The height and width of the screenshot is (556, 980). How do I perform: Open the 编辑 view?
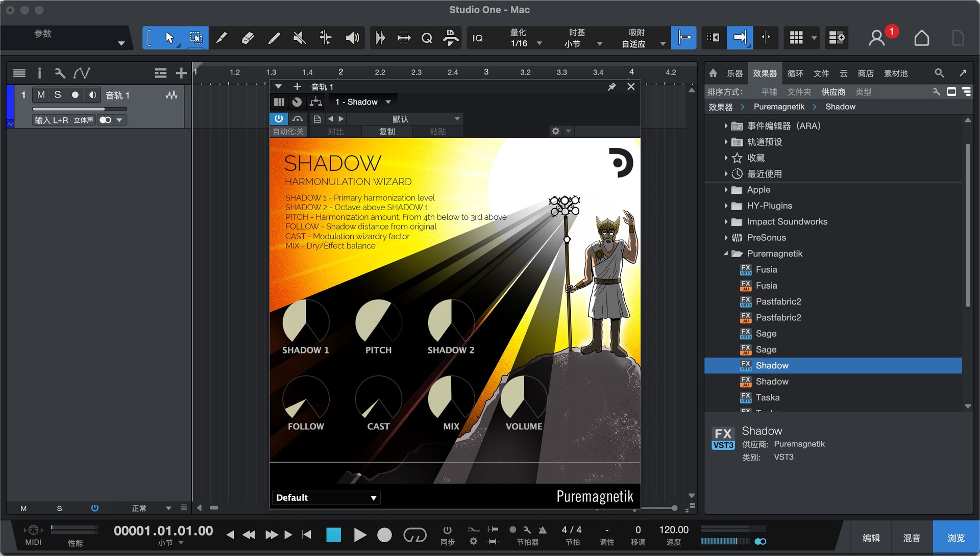[871, 538]
